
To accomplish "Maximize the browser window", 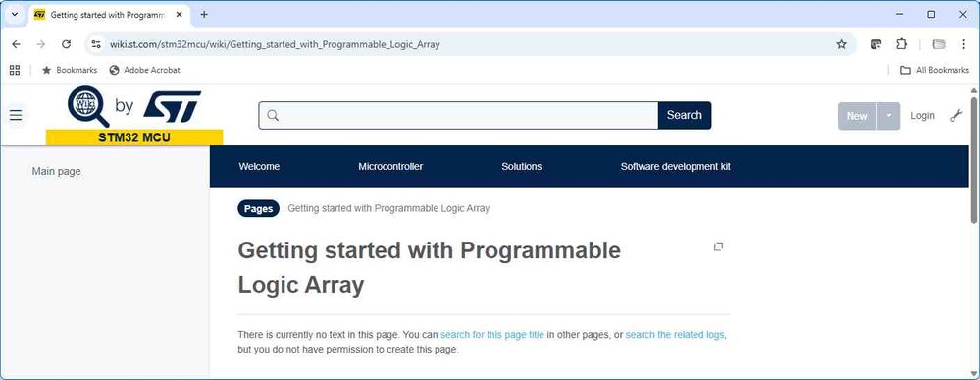I will click(x=931, y=14).
